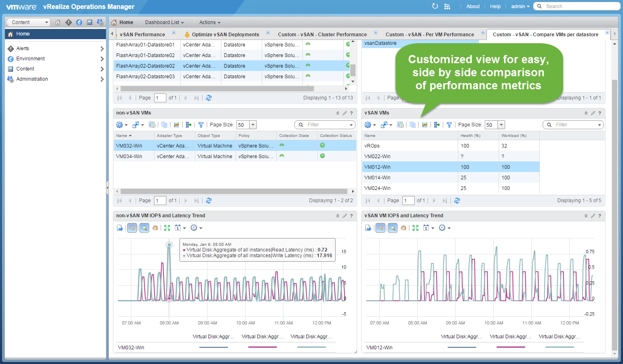The width and height of the screenshot is (623, 364).
Task: Select VM034-Win row in non-vSAN VMs
Action: pos(235,156)
